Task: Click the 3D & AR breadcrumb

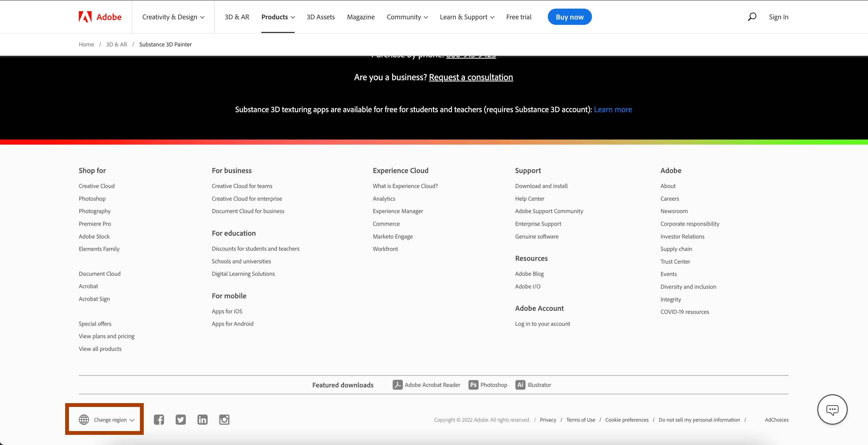Action: pyautogui.click(x=117, y=44)
